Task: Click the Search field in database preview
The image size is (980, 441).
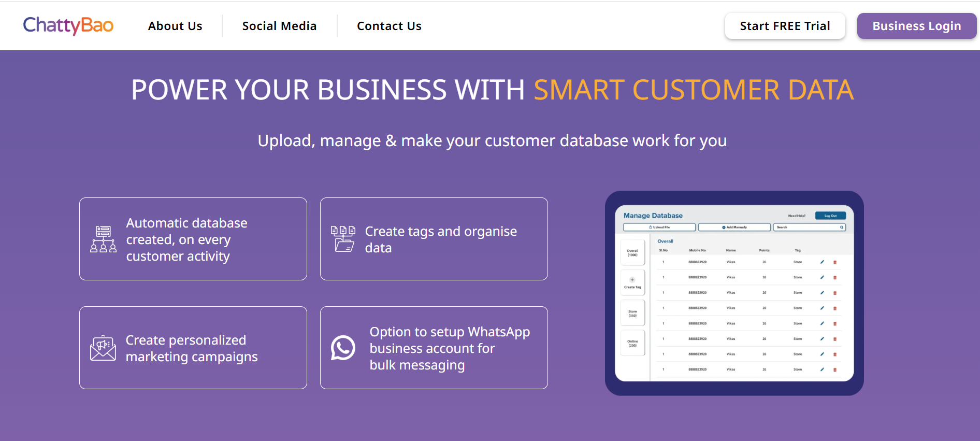Action: coord(810,227)
